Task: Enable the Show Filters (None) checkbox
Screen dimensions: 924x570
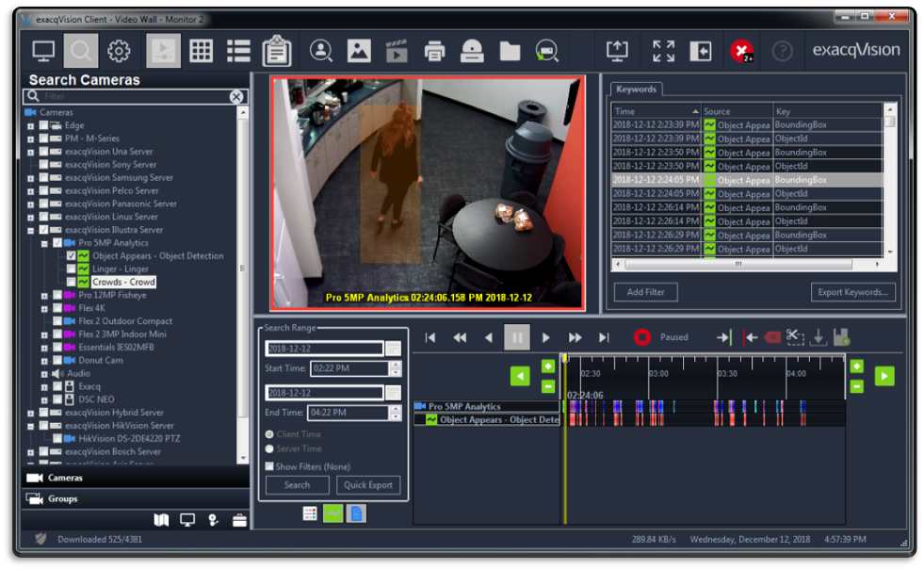Action: click(x=269, y=466)
